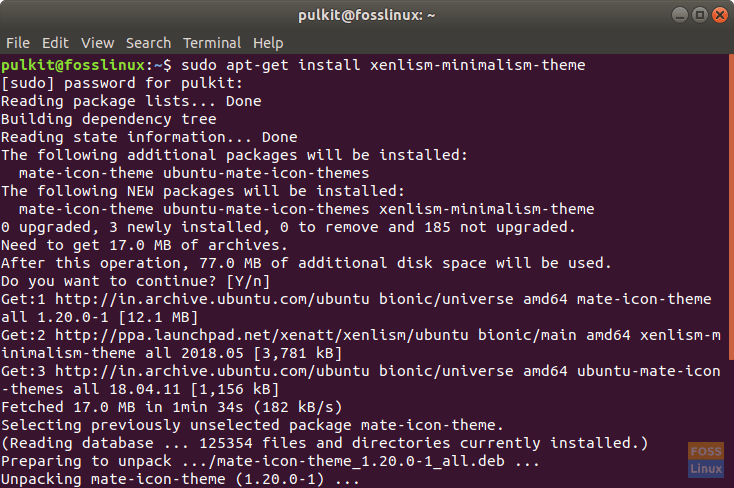Image resolution: width=734 pixels, height=488 pixels.
Task: Maximize the terminal window
Action: (x=700, y=15)
